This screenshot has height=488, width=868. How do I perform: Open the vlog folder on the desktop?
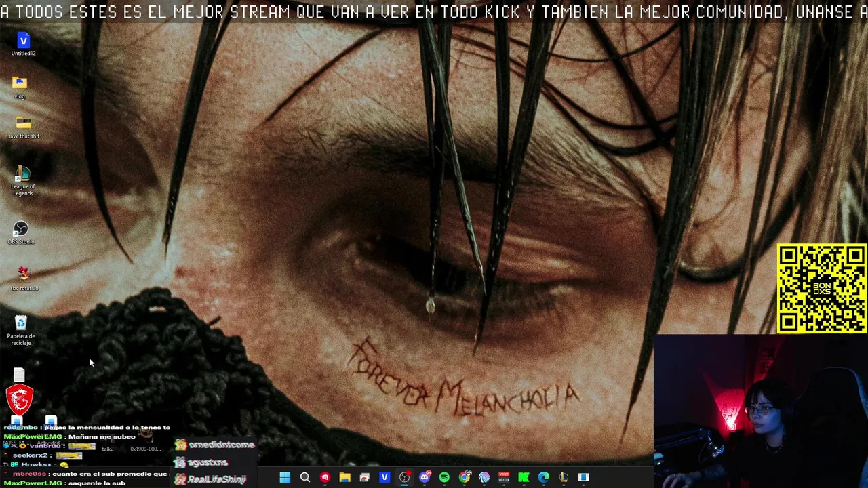[x=20, y=87]
